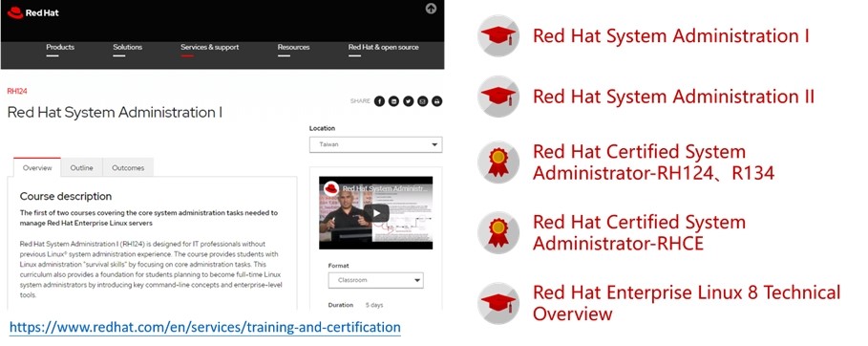
Task: Select Red Hat Enterprise Linux 8 Technical Overview
Action: [687, 303]
